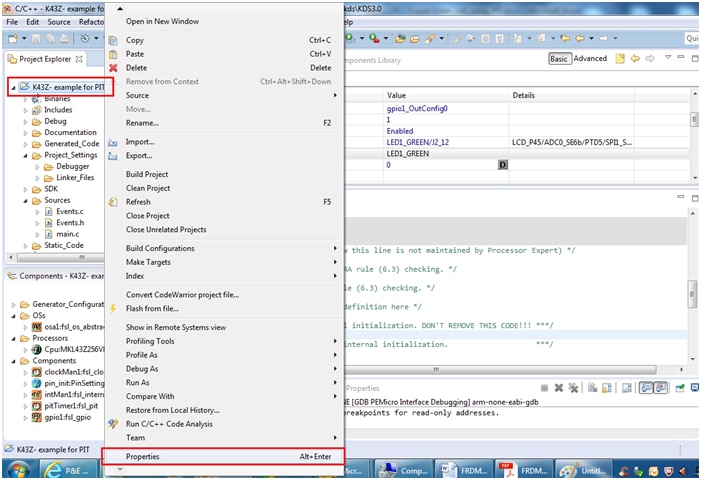
Task: Click the D default-value button
Action: click(x=503, y=164)
